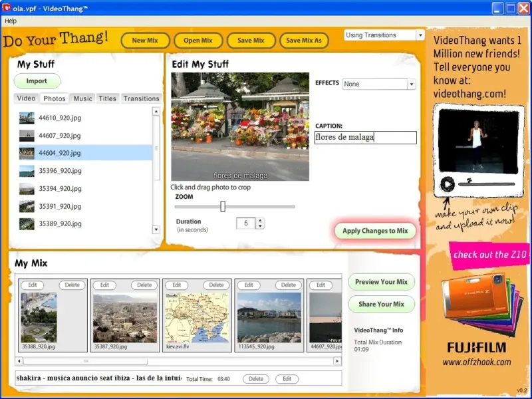
Task: Delete the 35388_920.jpg mix clip
Action: click(72, 285)
